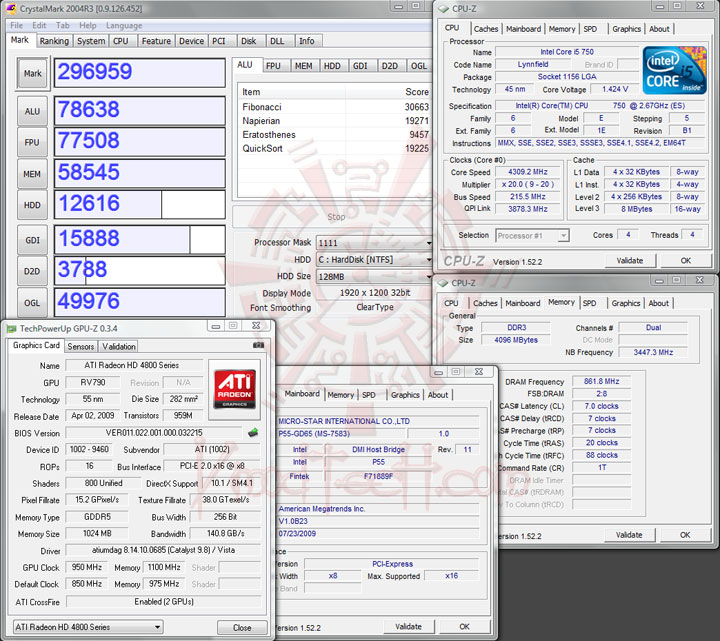The width and height of the screenshot is (720, 641).
Task: Click the GPU-Z title bar icon
Action: tap(11, 329)
